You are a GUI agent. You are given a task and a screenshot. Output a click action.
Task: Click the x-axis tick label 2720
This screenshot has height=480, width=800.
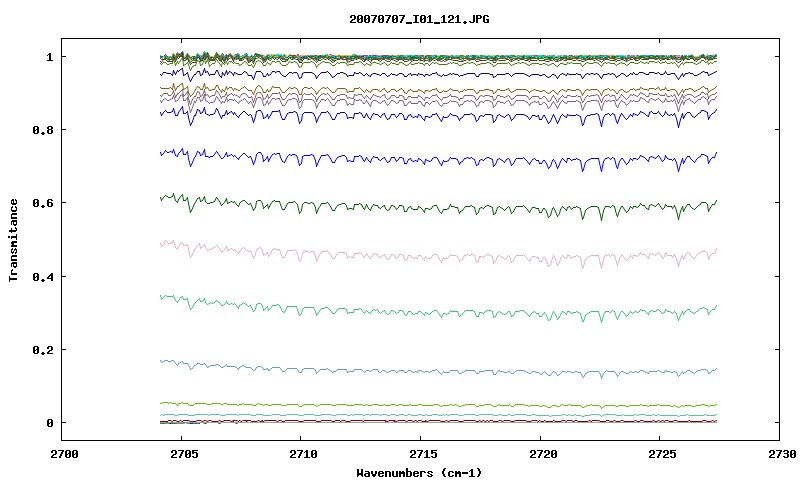click(542, 454)
